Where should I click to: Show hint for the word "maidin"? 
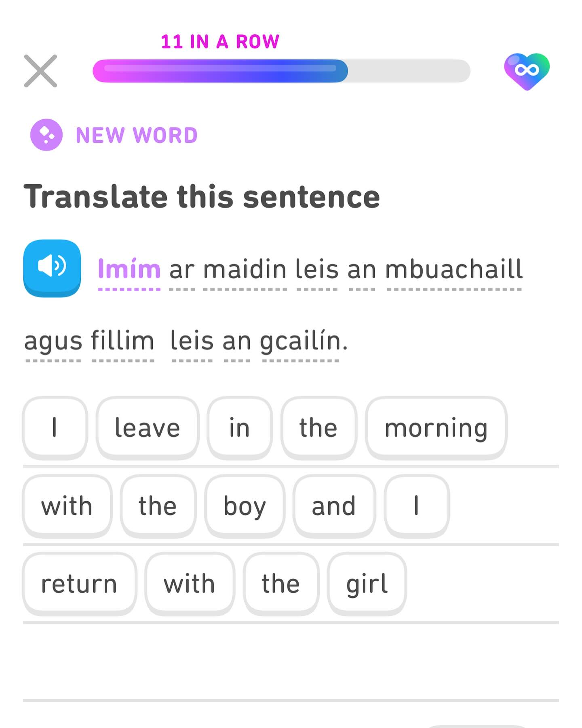(x=245, y=269)
